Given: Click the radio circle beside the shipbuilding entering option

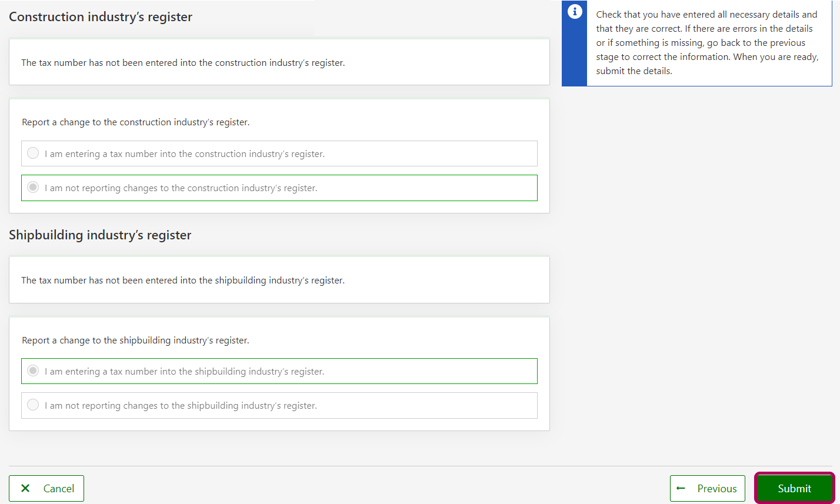Looking at the screenshot, I should 34,371.
